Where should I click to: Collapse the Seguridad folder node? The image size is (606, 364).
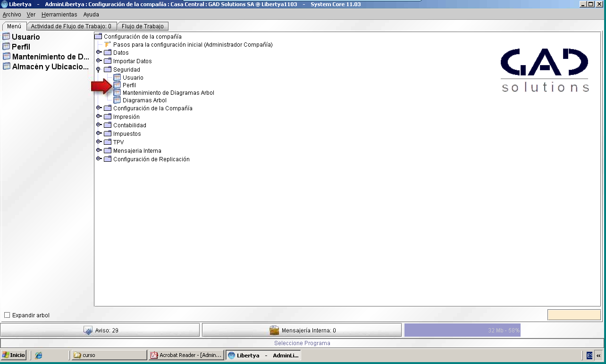[x=99, y=69]
